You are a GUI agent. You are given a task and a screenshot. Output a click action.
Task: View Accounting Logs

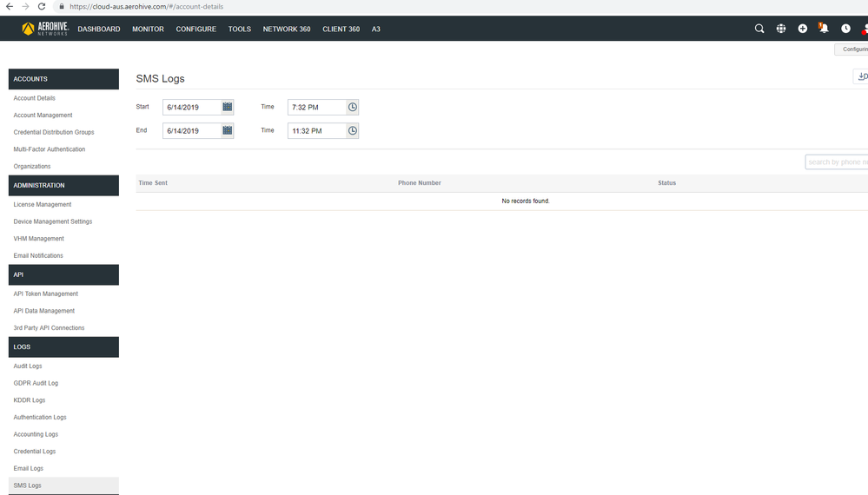[36, 435]
